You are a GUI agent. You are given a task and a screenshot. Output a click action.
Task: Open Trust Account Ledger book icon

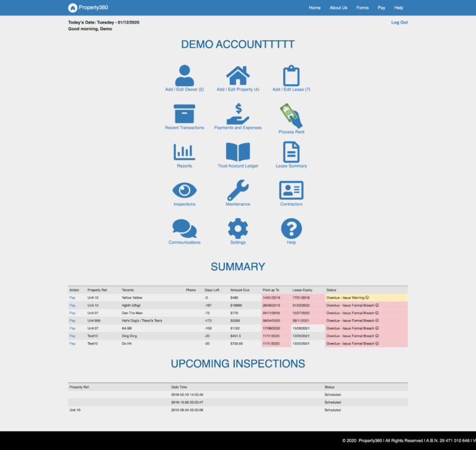pyautogui.click(x=238, y=152)
